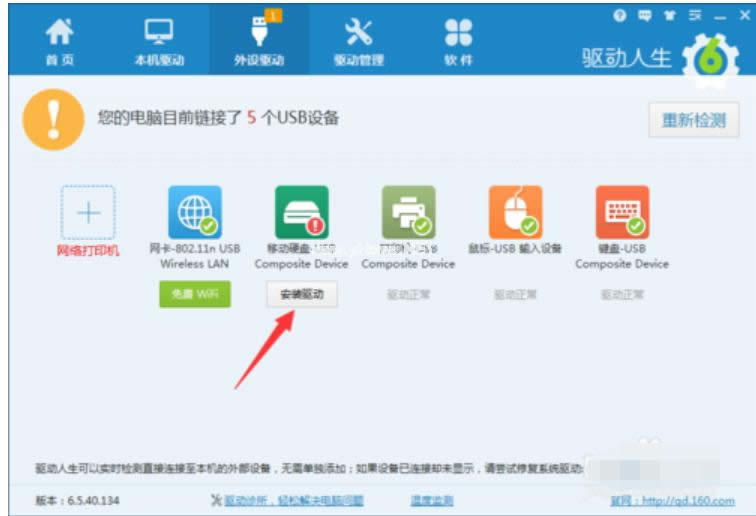Image resolution: width=756 pixels, height=516 pixels.
Task: Select the wireless LAN network card icon
Action: pos(195,212)
